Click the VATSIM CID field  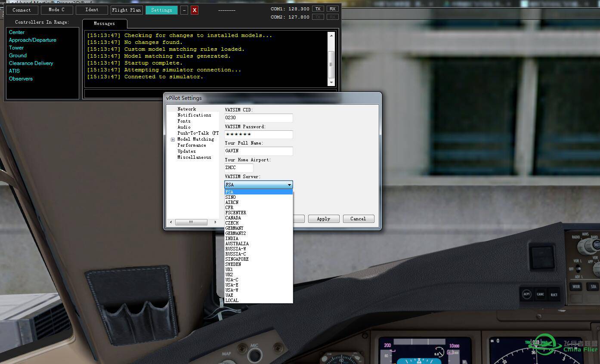click(259, 117)
